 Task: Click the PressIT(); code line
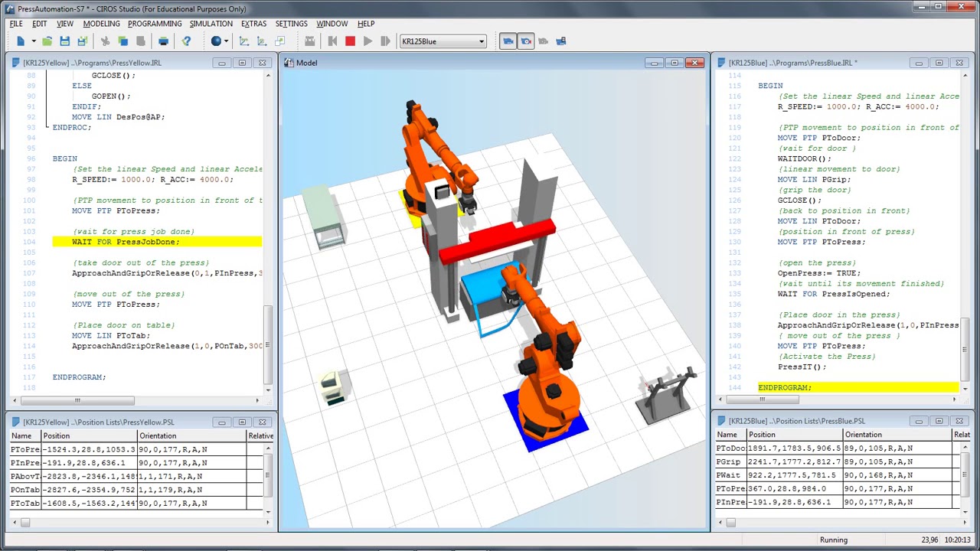point(802,367)
